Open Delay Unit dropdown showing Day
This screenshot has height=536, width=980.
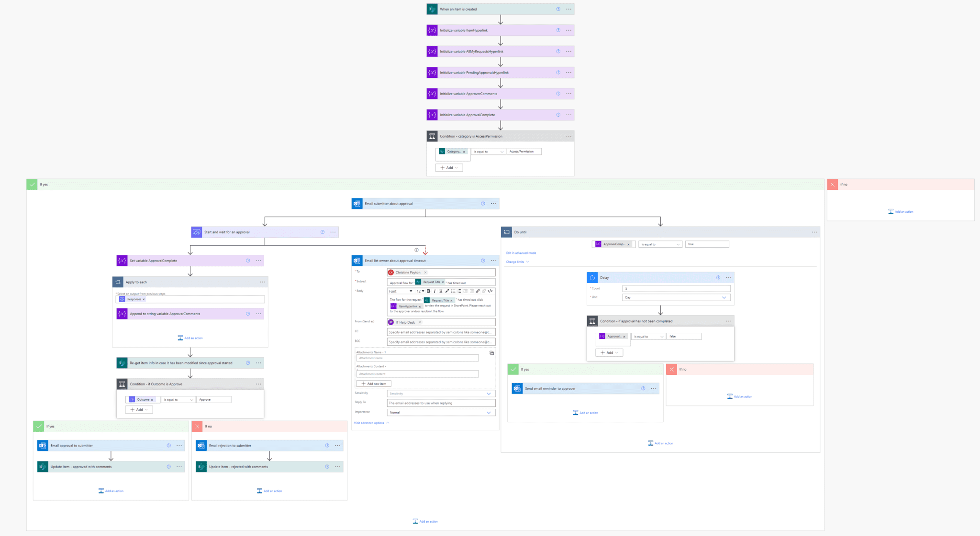point(676,297)
